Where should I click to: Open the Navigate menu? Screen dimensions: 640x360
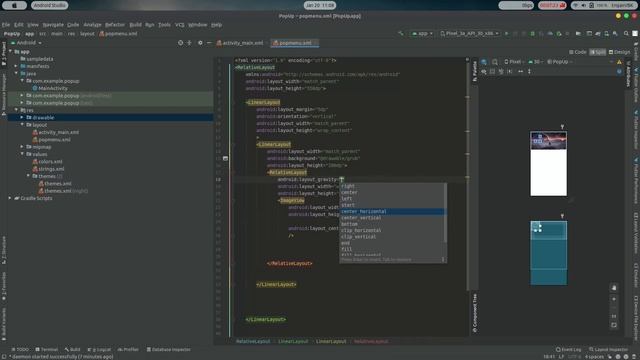53,25
